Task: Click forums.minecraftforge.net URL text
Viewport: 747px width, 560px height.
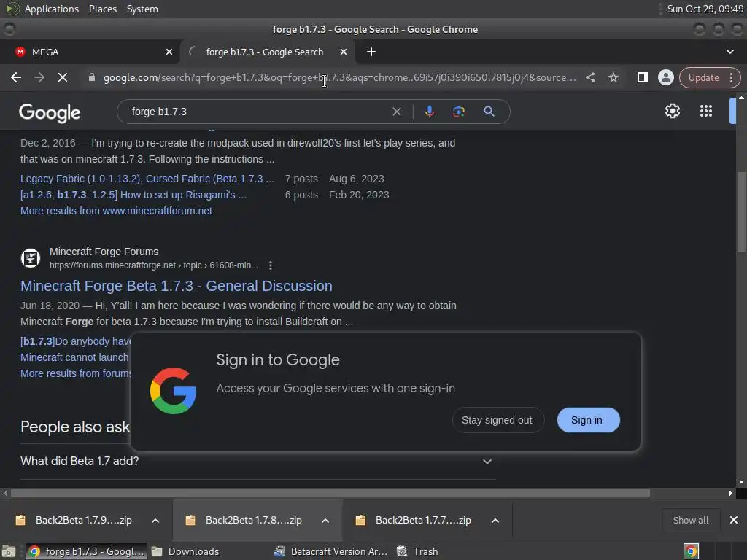Action: (154, 265)
